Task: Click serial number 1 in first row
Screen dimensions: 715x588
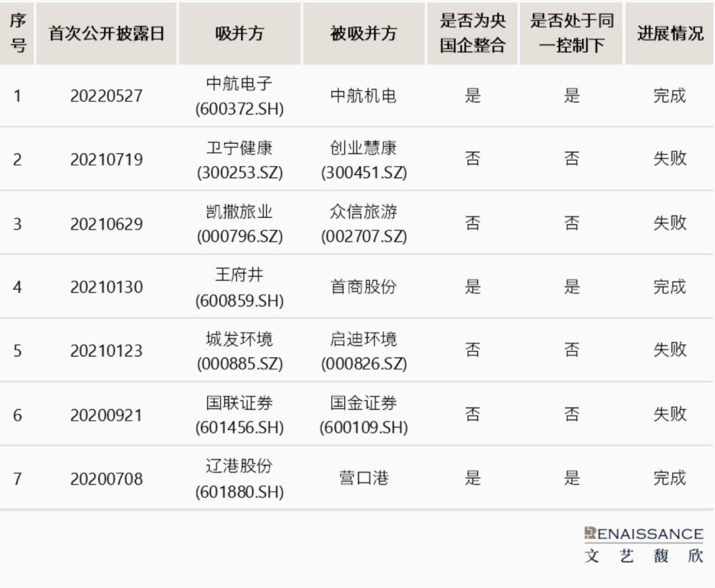Action: pyautogui.click(x=17, y=96)
